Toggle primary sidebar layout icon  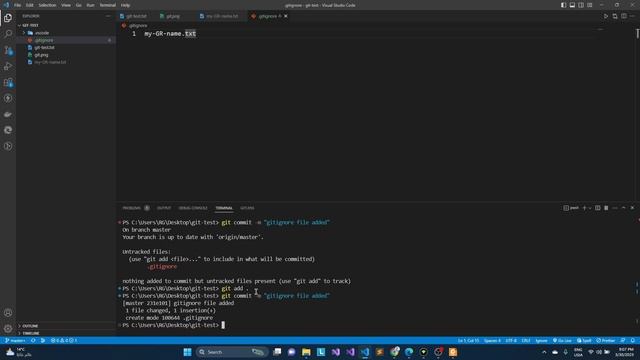[x=563, y=5]
